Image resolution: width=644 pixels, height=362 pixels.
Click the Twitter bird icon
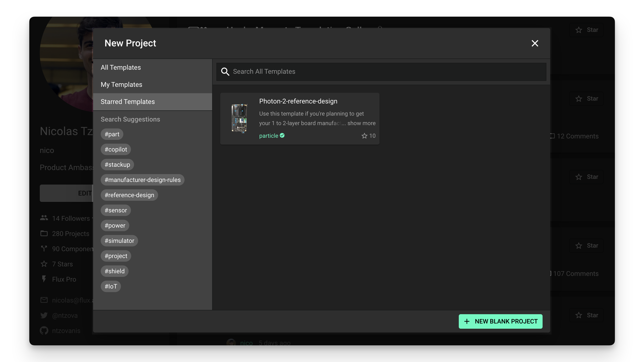44,316
